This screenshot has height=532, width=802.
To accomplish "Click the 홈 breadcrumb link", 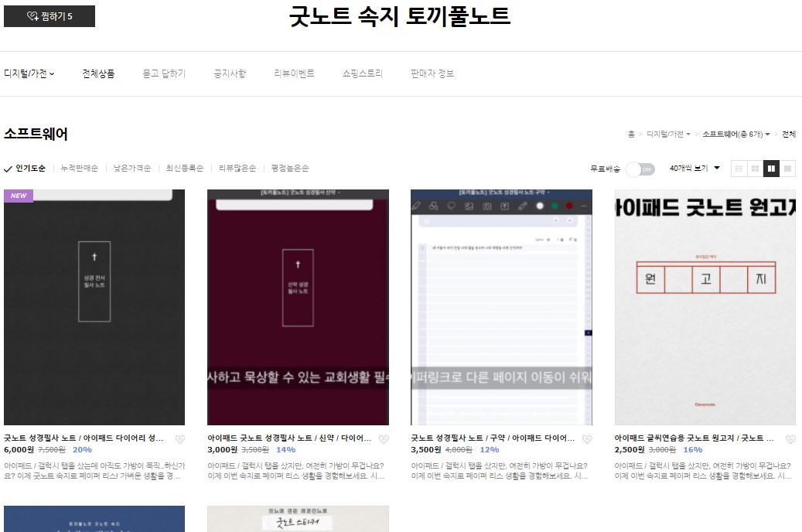I will (631, 134).
